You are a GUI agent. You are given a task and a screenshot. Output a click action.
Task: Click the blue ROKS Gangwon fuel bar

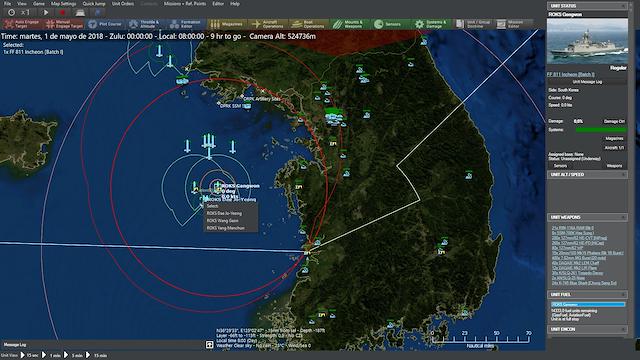(588, 304)
